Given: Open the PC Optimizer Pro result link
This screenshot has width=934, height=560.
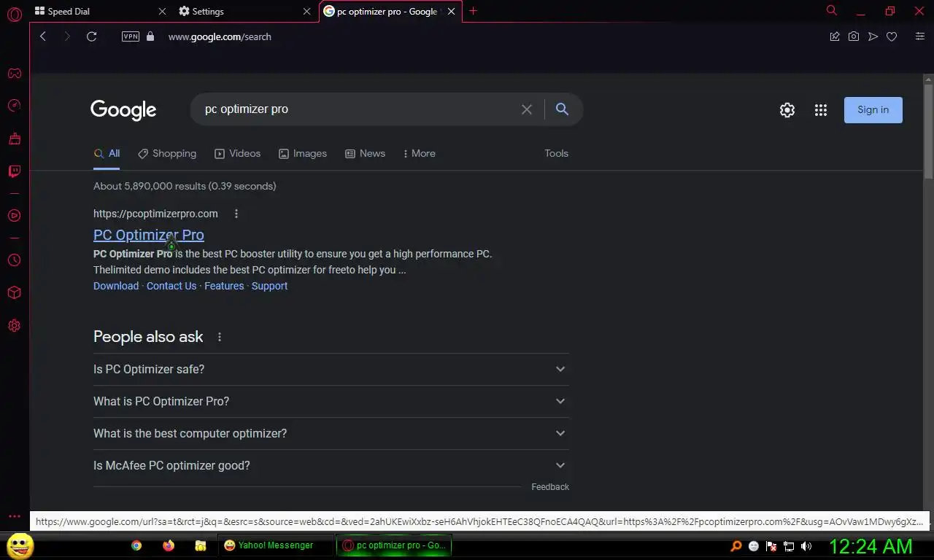Looking at the screenshot, I should point(149,235).
